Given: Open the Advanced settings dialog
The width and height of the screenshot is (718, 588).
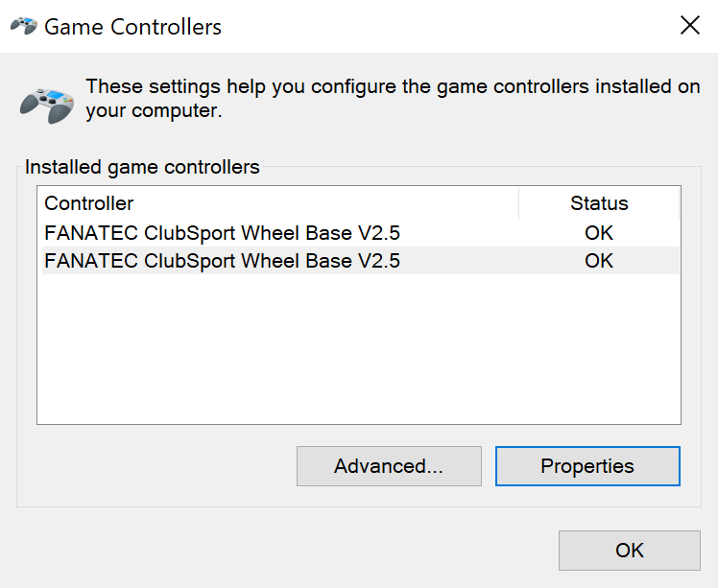Looking at the screenshot, I should (389, 466).
